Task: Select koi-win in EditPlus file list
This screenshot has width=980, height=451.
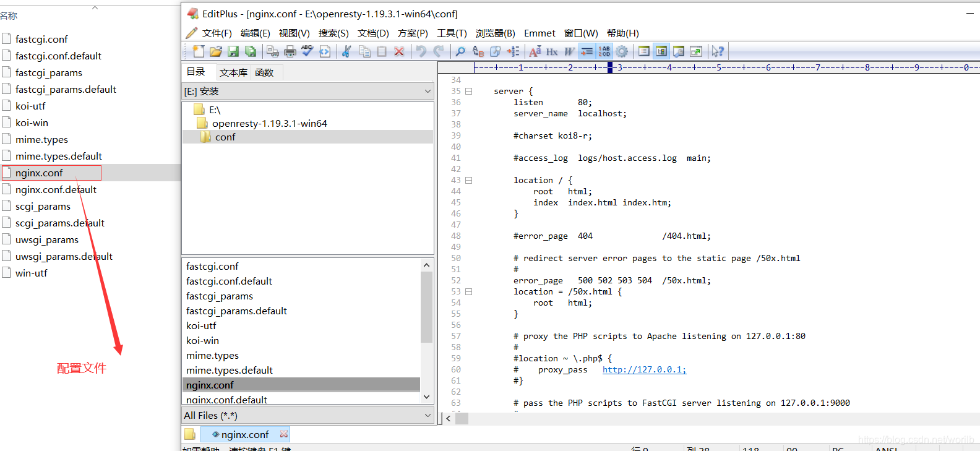Action: point(202,341)
